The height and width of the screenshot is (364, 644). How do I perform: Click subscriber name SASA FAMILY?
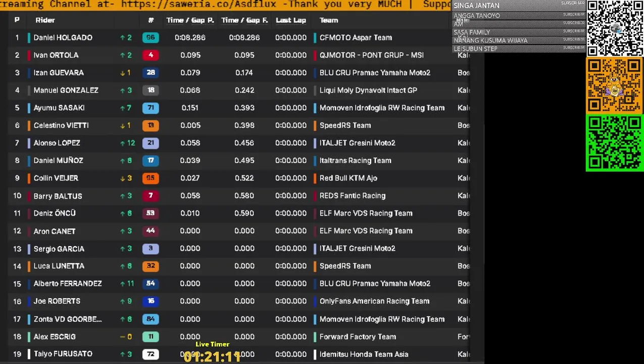point(472,32)
